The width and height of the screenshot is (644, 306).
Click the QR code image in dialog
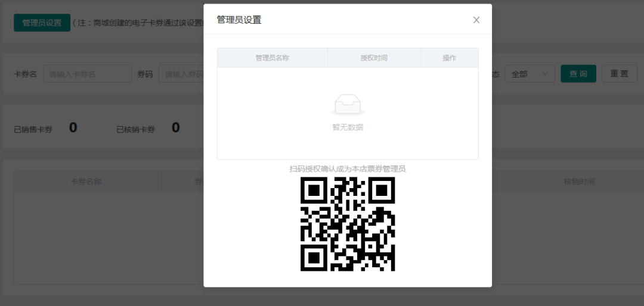348,224
